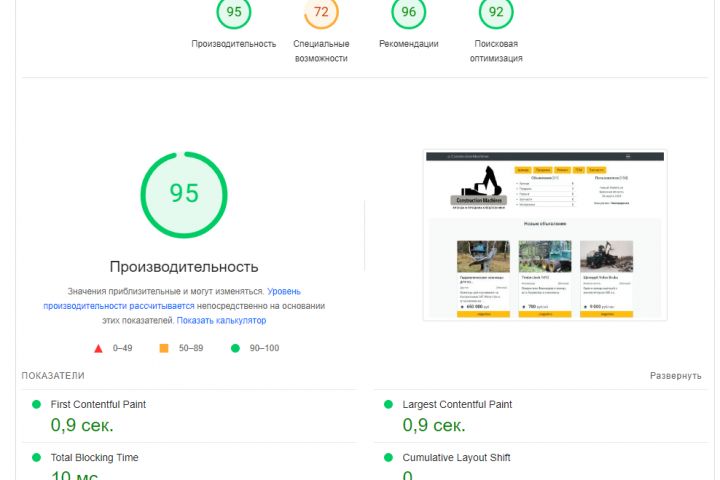
Task: Click Развернуть to expand metrics
Action: click(675, 376)
